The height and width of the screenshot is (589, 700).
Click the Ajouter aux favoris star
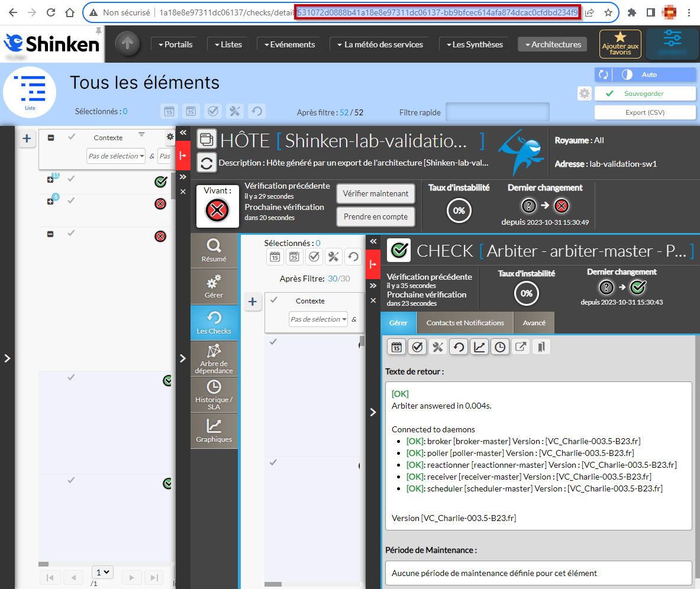[x=620, y=44]
